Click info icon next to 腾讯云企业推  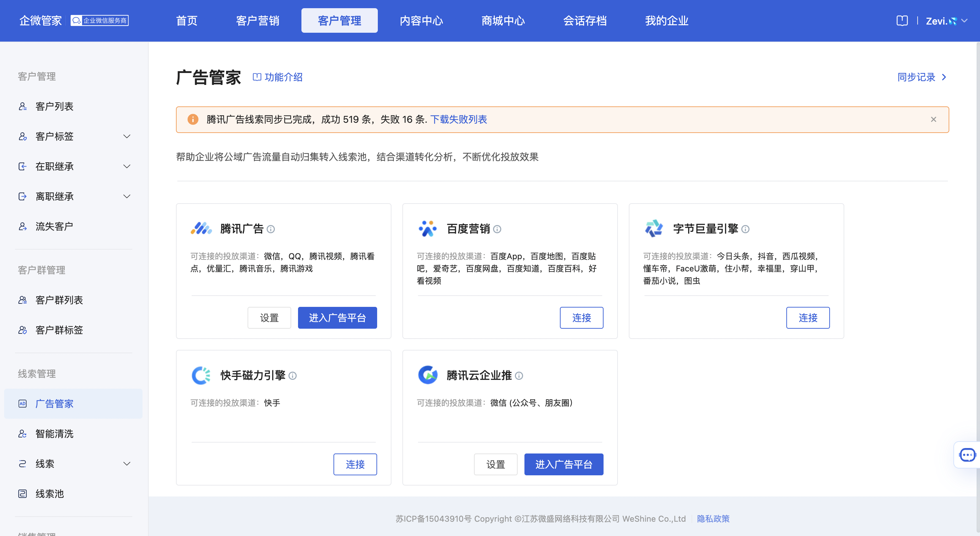(x=519, y=376)
